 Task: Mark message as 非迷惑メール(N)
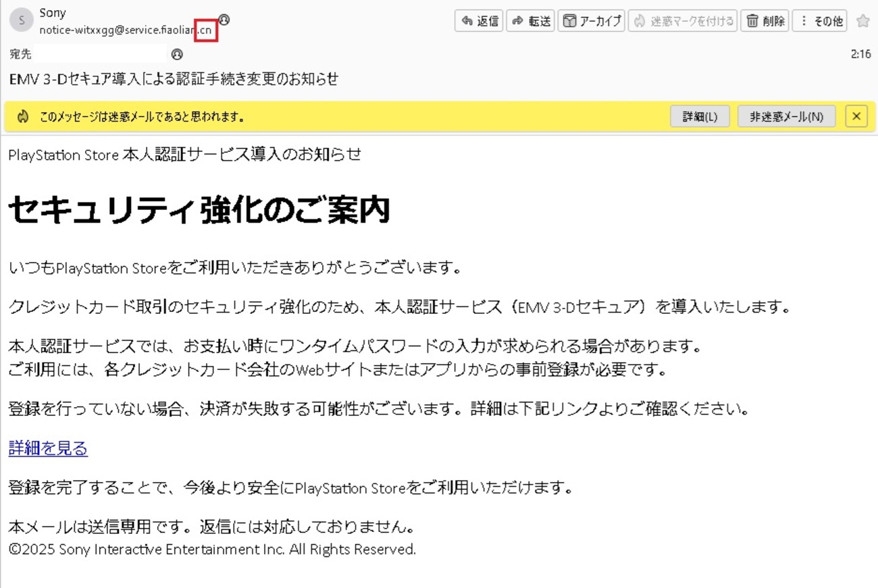pos(786,117)
